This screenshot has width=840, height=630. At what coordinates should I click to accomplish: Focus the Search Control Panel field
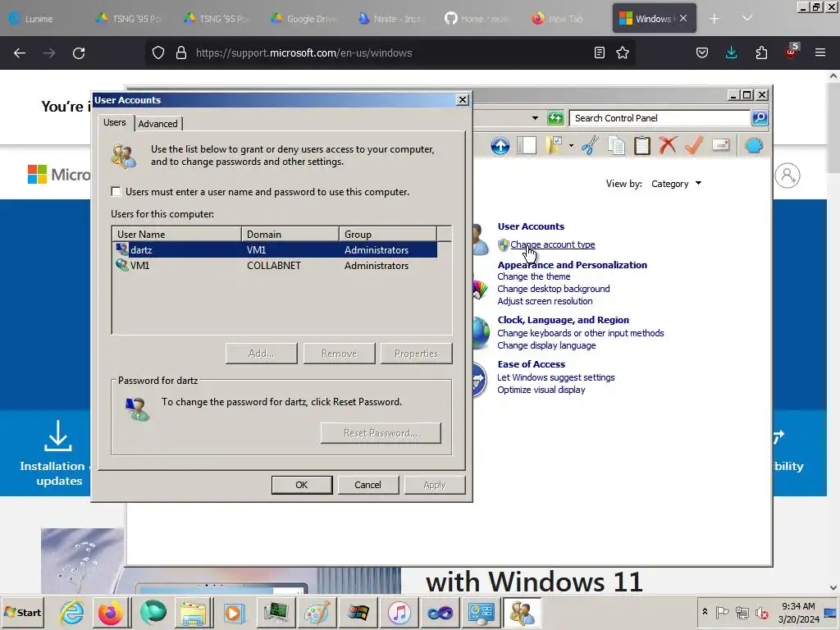pyautogui.click(x=660, y=118)
